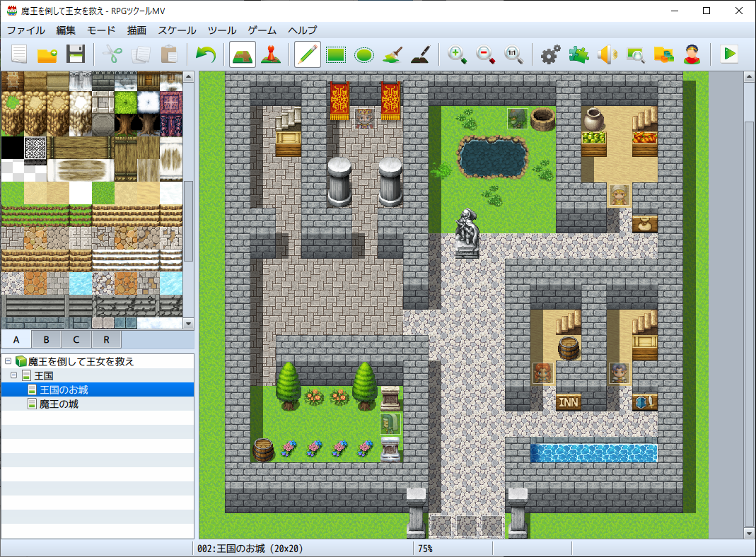Select the Ellipse drawing tool
Screen dimensions: 756x557
coord(364,54)
